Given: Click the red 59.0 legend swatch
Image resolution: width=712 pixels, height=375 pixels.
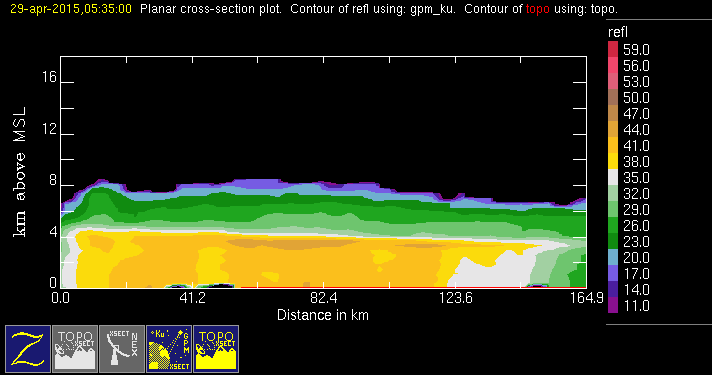Looking at the screenshot, I should pyautogui.click(x=613, y=49).
